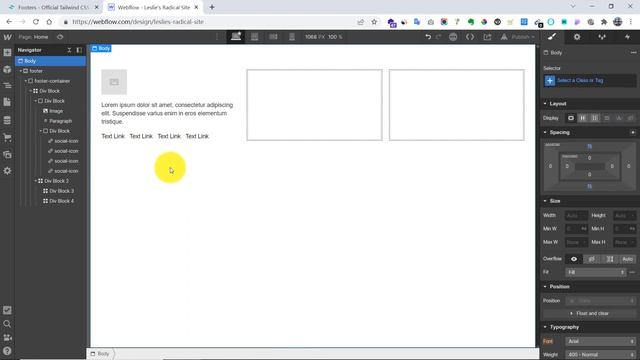Click the Redo arrow
This screenshot has height=360, width=640.
pyautogui.click(x=439, y=37)
